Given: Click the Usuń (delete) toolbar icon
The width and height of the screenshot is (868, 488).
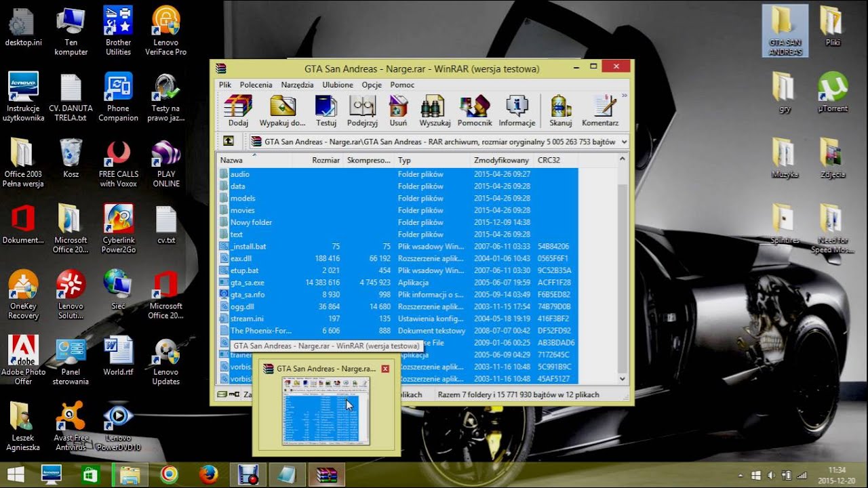Looking at the screenshot, I should 398,111.
